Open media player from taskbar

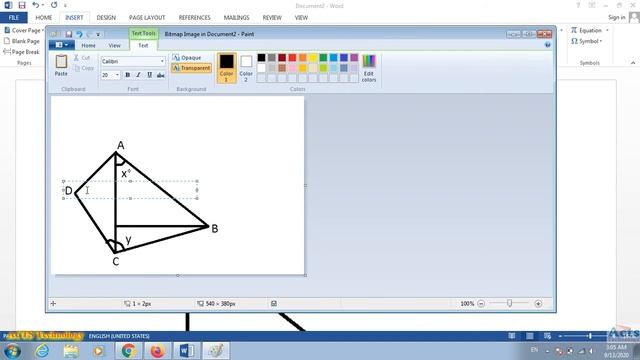[98, 351]
